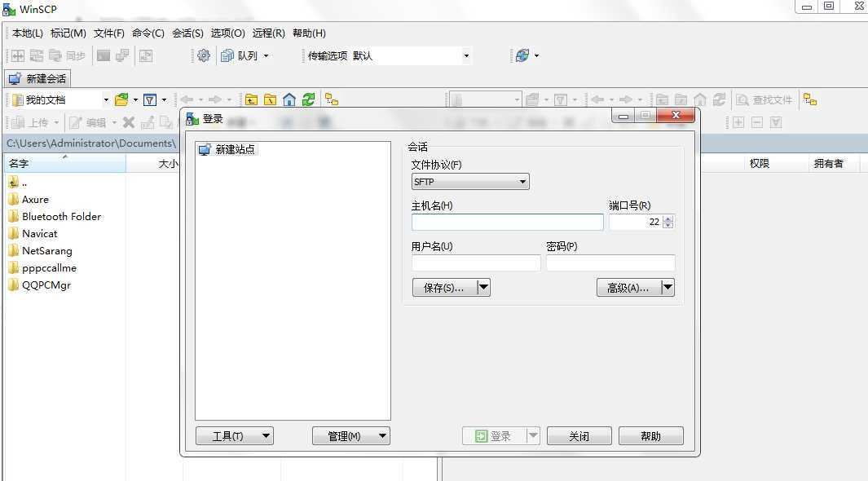
Task: Open the 帮助(H) menu
Action: 309,33
